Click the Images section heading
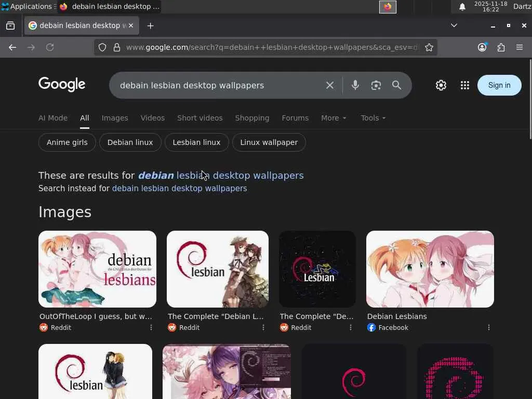 [65, 212]
